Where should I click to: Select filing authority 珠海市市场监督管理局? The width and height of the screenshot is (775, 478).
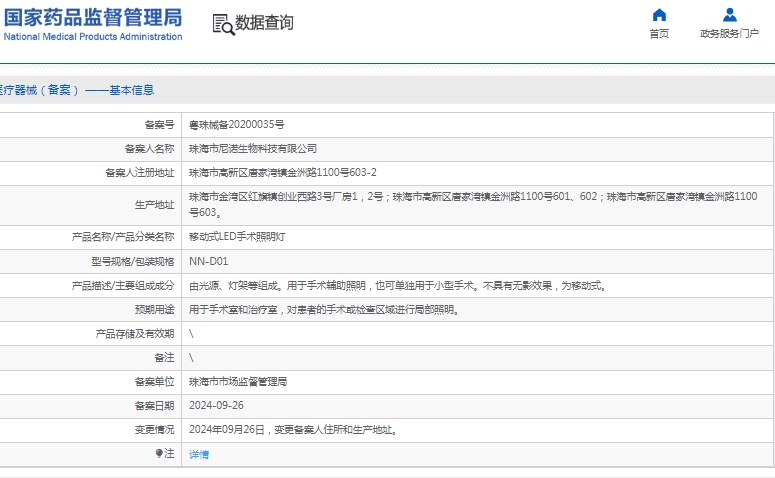tap(238, 382)
